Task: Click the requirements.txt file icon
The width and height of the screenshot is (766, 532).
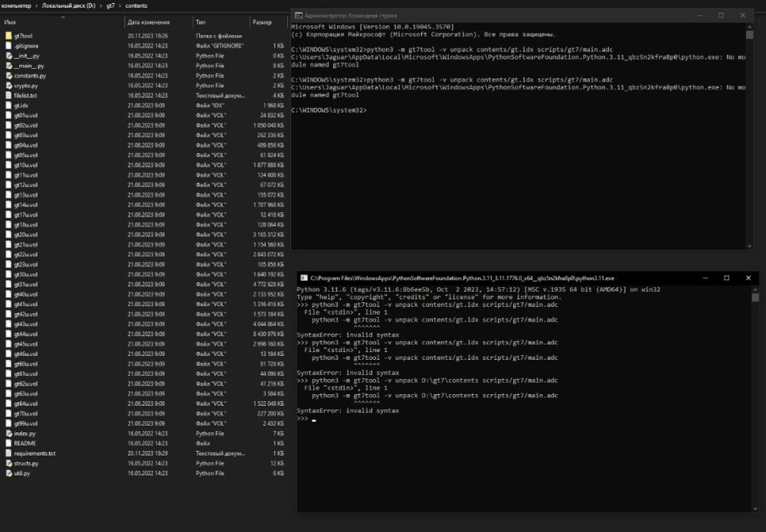Action: (x=8, y=453)
